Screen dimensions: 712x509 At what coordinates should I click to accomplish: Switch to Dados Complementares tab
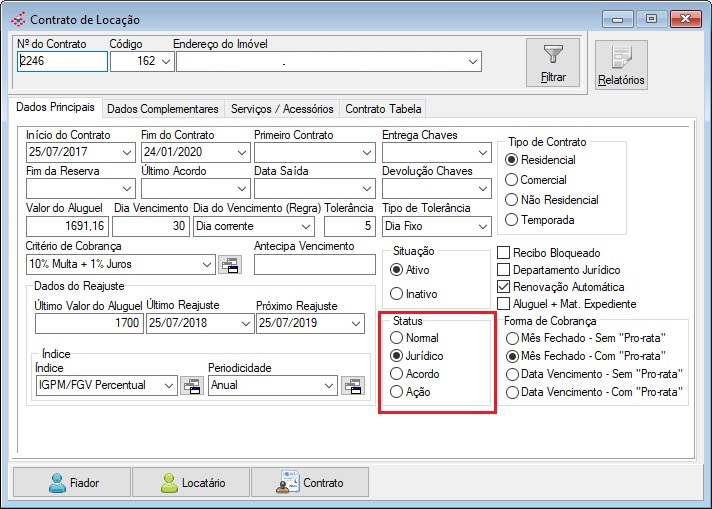(162, 109)
